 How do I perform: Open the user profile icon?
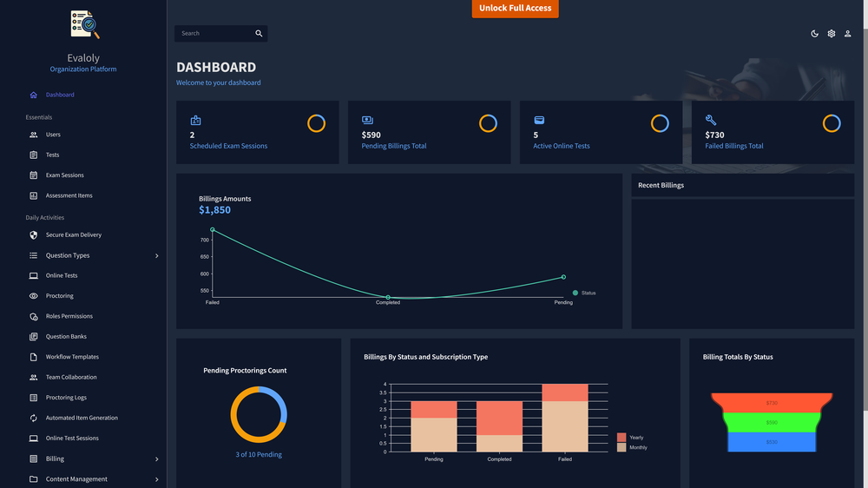point(847,34)
